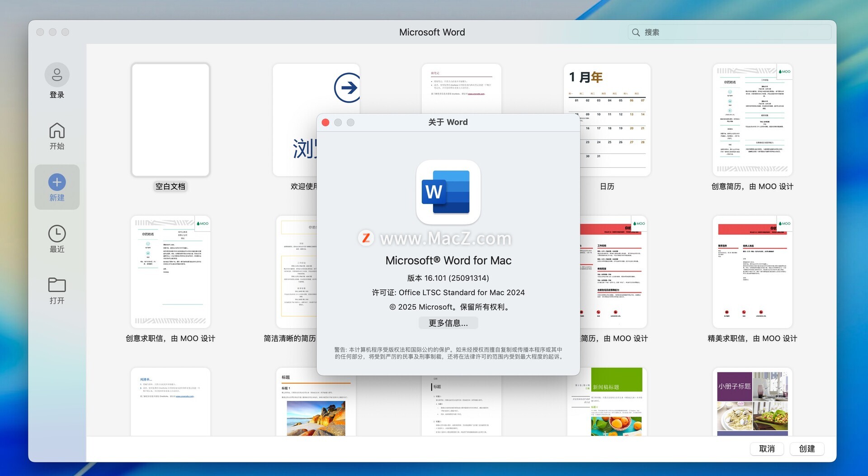The height and width of the screenshot is (476, 868).
Task: Select the blank document template
Action: pos(170,120)
